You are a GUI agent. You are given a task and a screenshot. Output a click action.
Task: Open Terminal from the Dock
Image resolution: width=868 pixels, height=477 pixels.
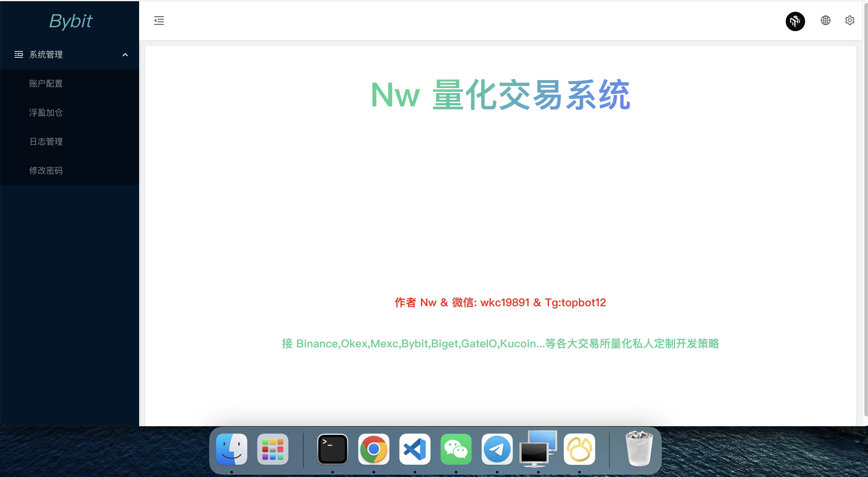(332, 449)
